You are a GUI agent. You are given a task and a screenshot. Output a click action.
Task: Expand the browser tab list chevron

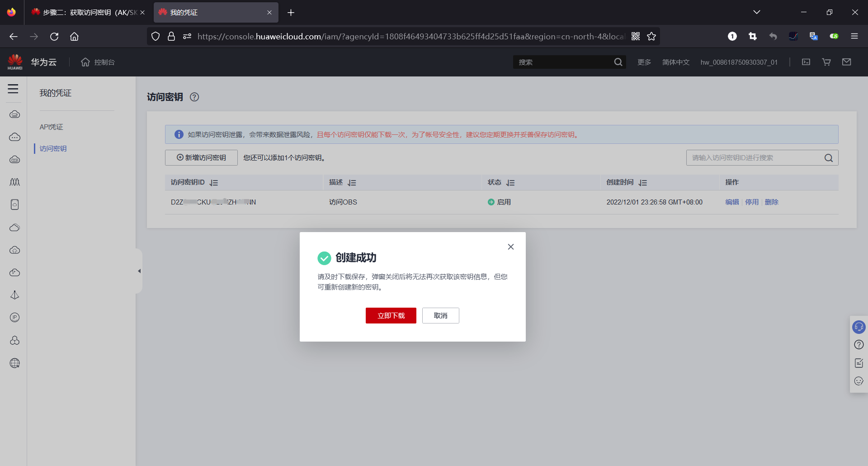click(x=757, y=12)
